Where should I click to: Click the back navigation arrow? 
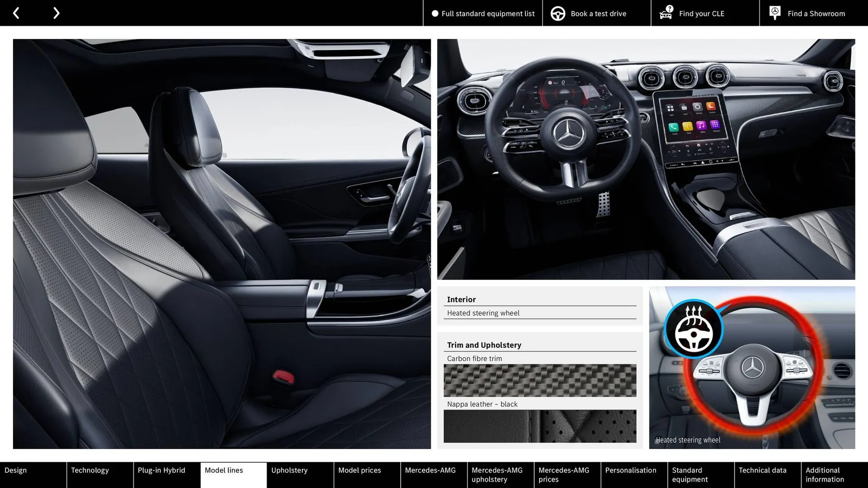(x=16, y=13)
